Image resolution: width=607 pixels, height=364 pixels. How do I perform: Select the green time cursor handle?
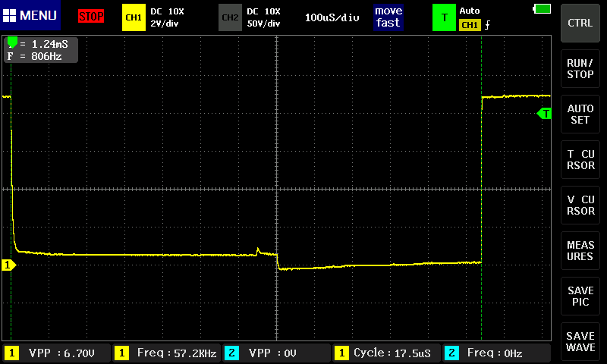(x=12, y=42)
